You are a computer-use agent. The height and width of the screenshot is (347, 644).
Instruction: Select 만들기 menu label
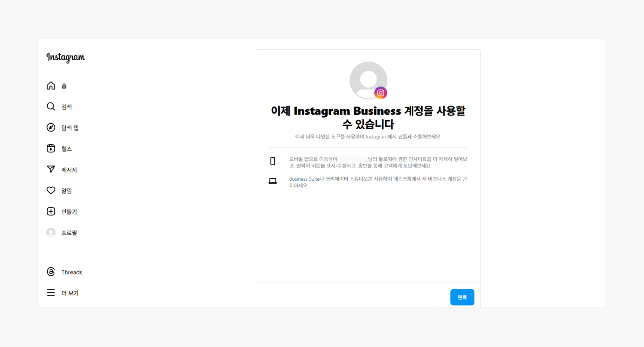(x=69, y=212)
